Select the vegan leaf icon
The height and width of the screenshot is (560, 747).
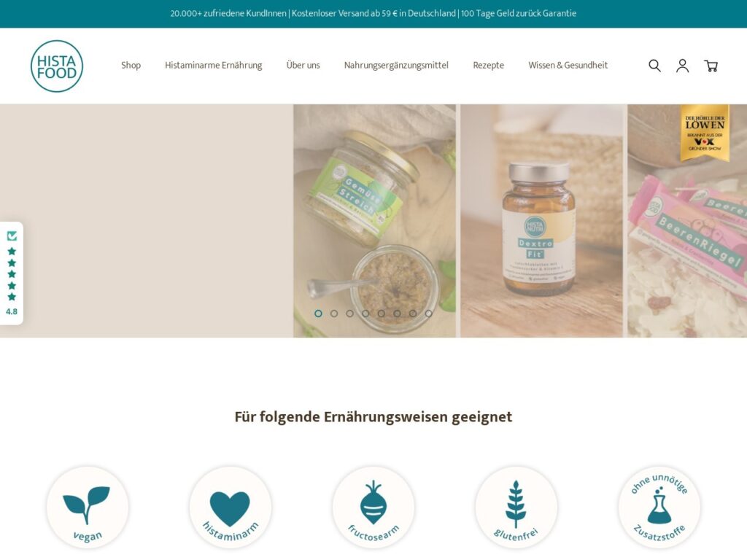pyautogui.click(x=88, y=507)
